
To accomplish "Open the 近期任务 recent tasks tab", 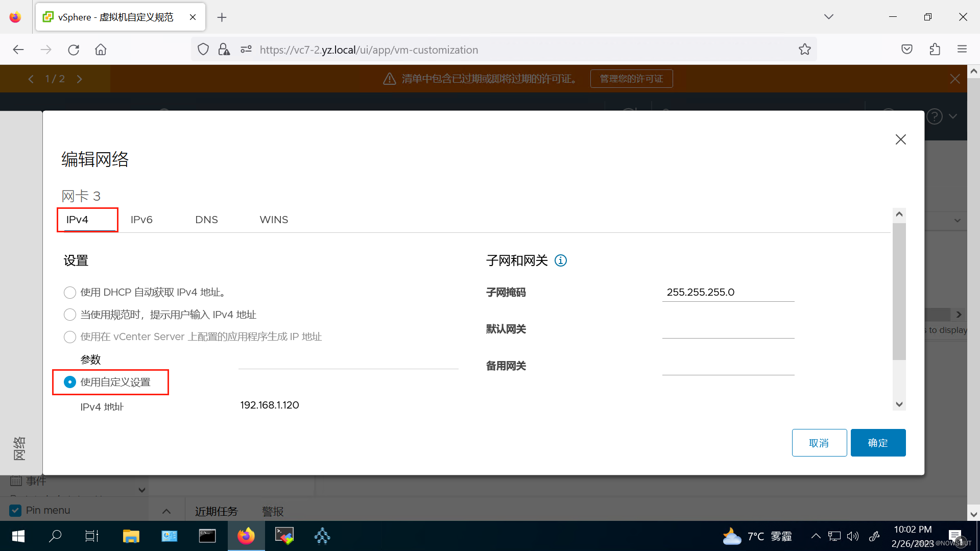I will click(x=217, y=511).
